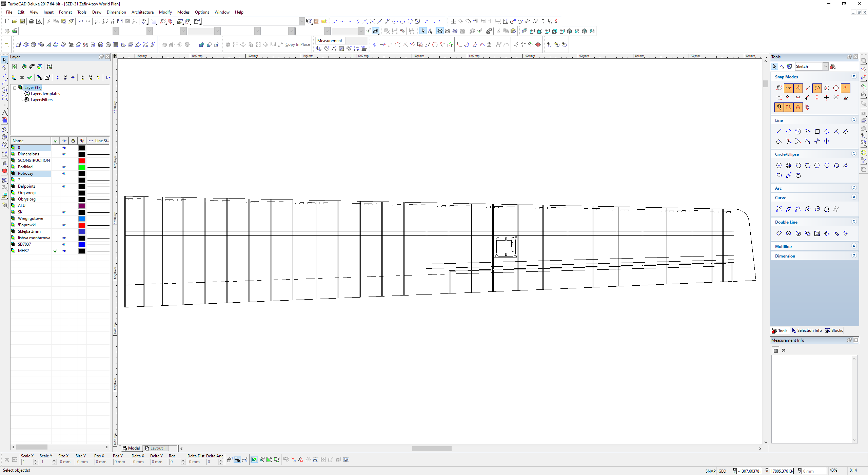Toggle the Magnetic point snap mode
The width and height of the screenshot is (868, 475).
(x=779, y=107)
